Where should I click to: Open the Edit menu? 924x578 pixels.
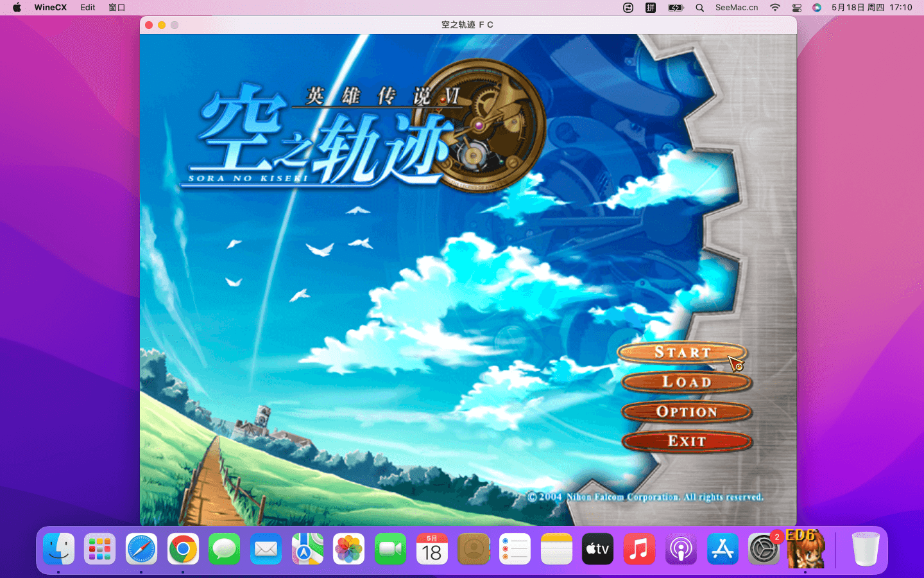[88, 8]
